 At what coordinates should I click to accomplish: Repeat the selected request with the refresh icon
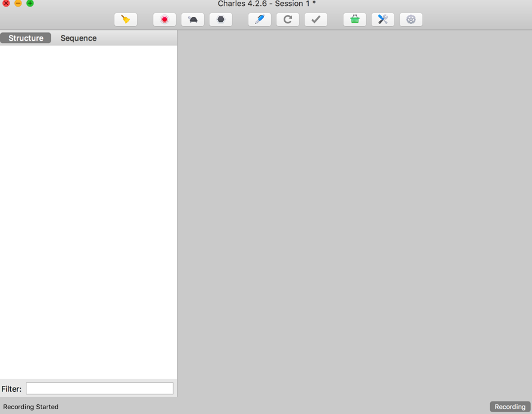coord(288,19)
